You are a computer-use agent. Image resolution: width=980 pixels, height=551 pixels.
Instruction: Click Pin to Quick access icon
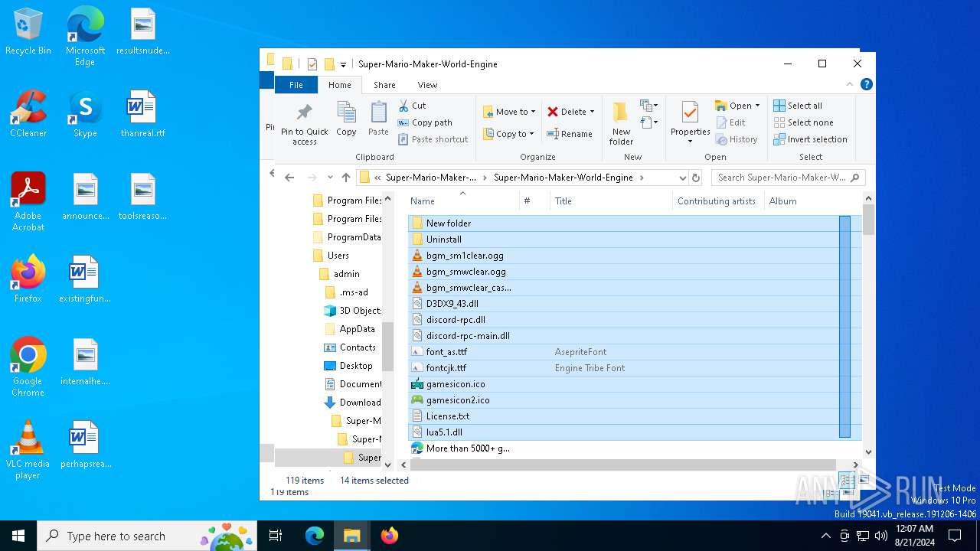tap(304, 123)
